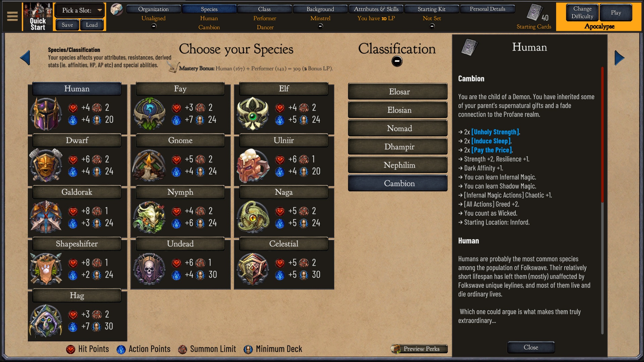This screenshot has width=644, height=362.
Task: Open the Attributes & Skills tab
Action: [376, 9]
